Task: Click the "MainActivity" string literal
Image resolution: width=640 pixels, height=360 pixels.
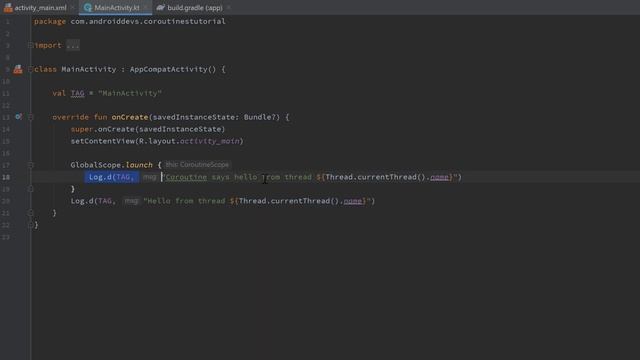Action: [130, 93]
